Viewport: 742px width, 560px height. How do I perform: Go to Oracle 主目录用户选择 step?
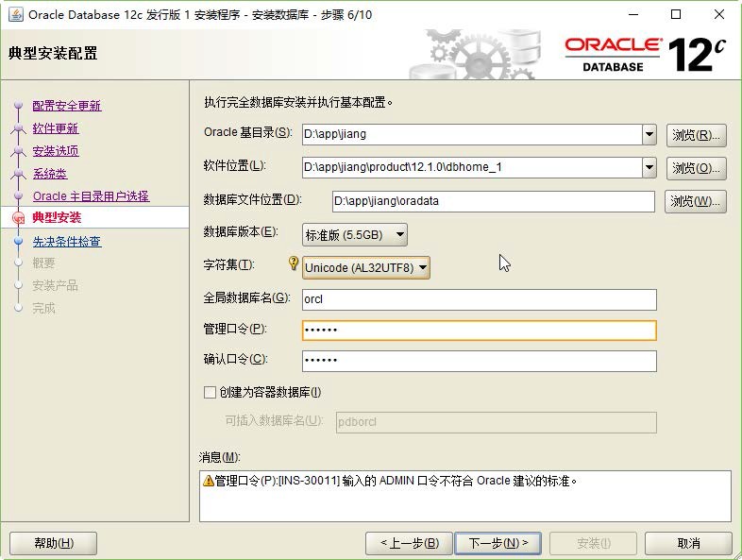pos(91,196)
